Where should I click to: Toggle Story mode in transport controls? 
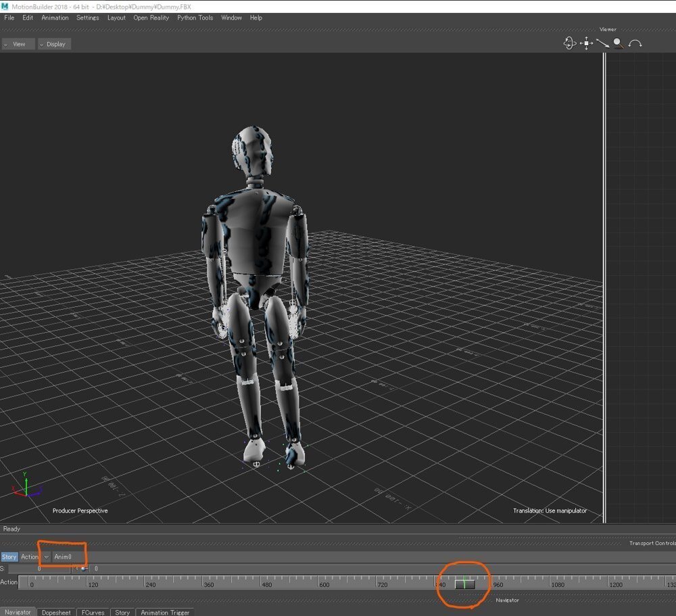click(x=9, y=556)
